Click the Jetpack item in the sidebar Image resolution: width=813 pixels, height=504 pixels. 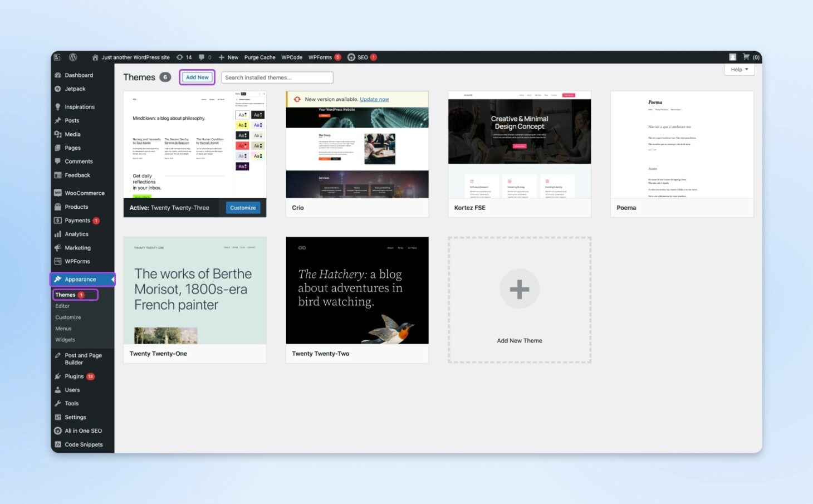point(75,89)
